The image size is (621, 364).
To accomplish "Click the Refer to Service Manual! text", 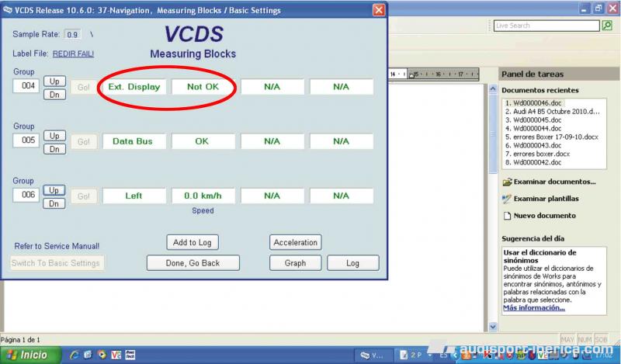I will tap(57, 246).
